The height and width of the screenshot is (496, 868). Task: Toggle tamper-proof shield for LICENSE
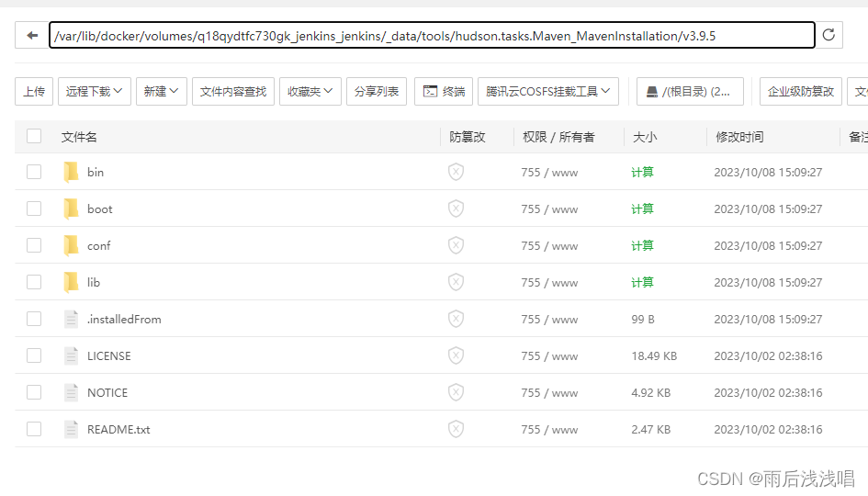[x=456, y=355]
